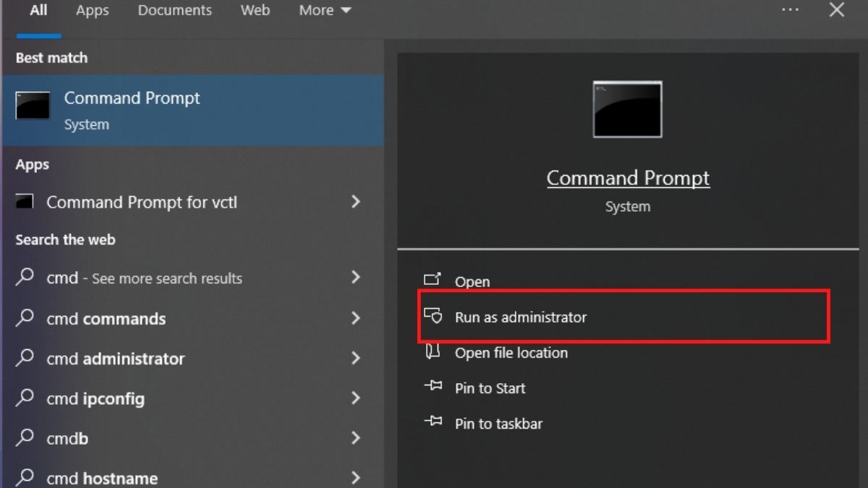Switch to the Apps tab

[x=92, y=10]
